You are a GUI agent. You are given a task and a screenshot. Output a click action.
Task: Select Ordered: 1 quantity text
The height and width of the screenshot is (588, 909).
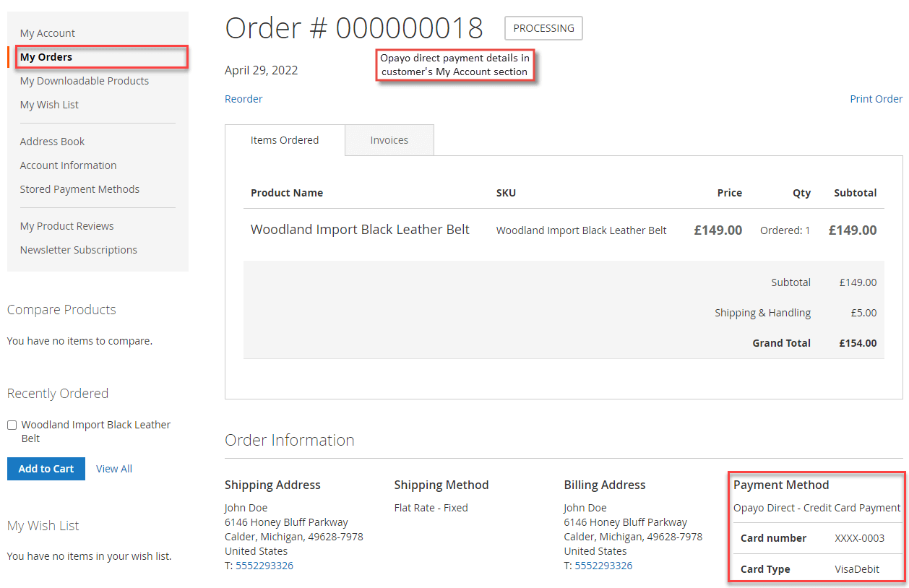[785, 230]
